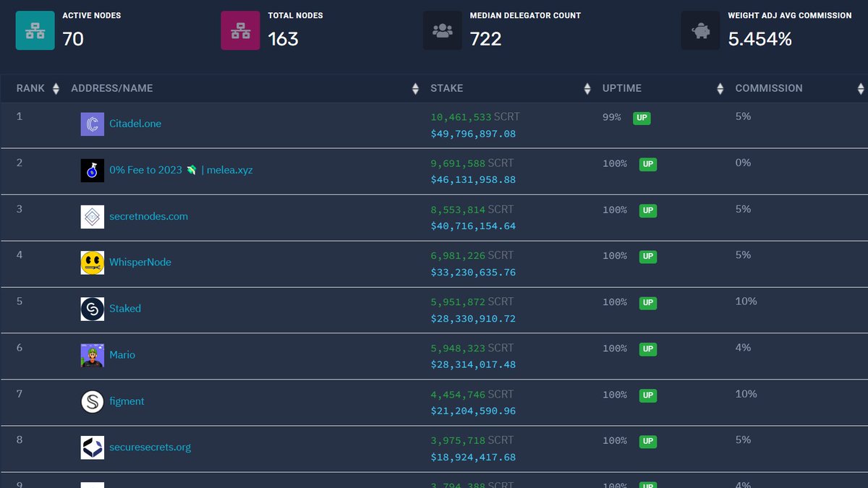
Task: Click the stake value 3,975,718 SCRT
Action: [x=472, y=440]
